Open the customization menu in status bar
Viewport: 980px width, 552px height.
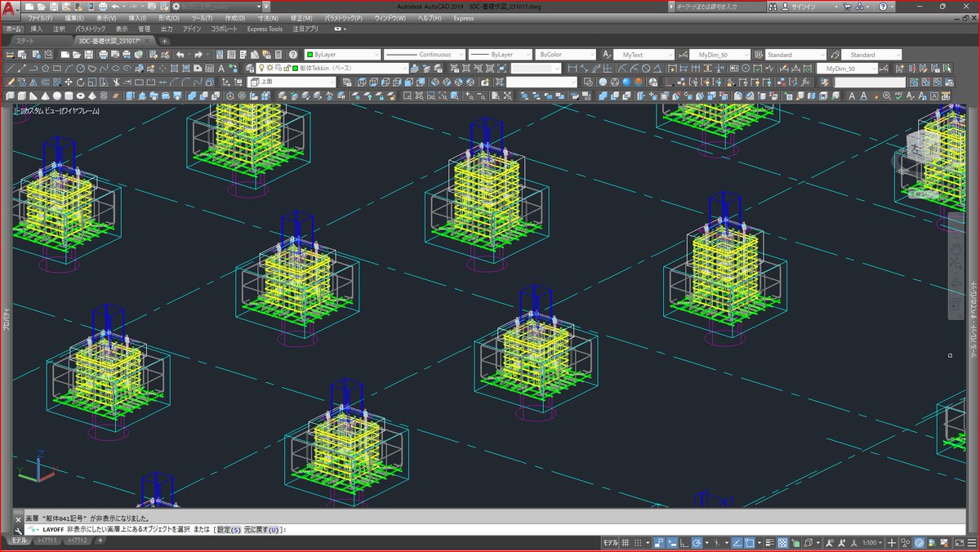[973, 543]
